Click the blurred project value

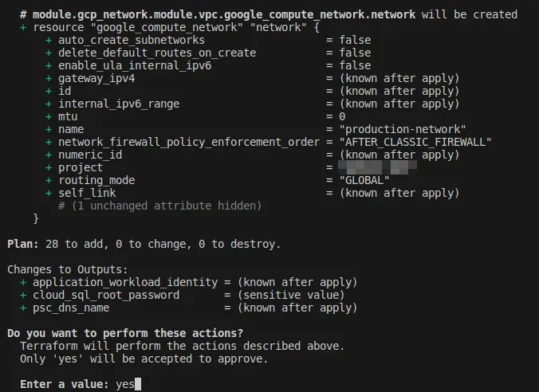pyautogui.click(x=377, y=167)
